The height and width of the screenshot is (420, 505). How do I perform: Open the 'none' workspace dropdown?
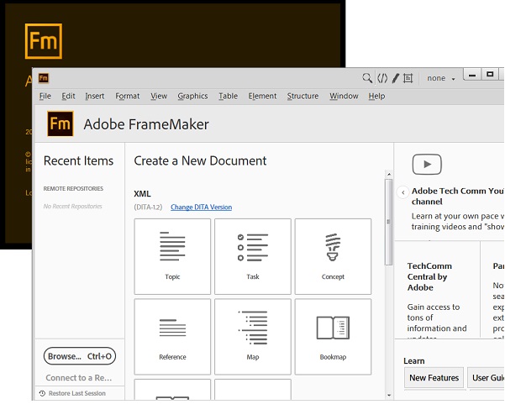440,78
